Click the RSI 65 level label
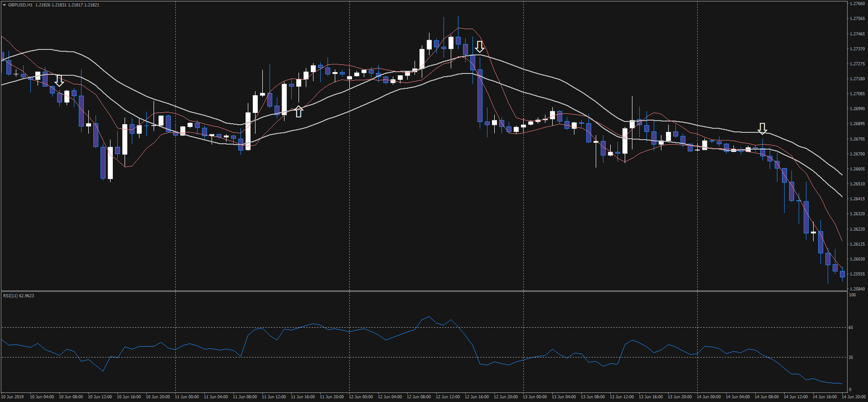 click(x=851, y=328)
